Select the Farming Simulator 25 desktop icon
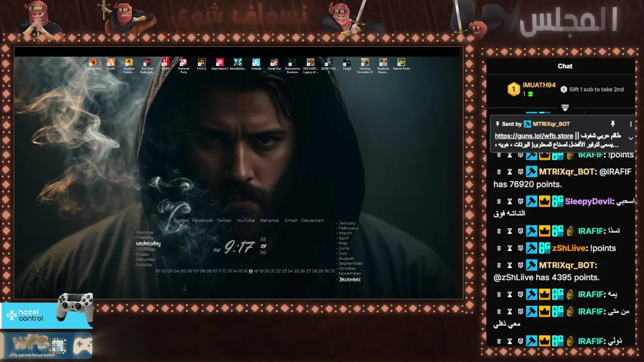 365,66
